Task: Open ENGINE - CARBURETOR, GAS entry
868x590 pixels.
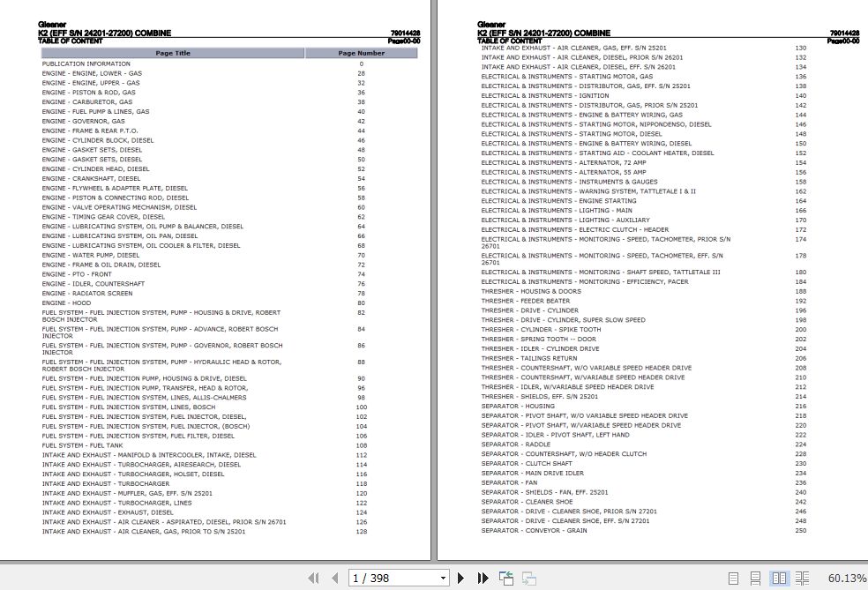Action: click(x=87, y=101)
